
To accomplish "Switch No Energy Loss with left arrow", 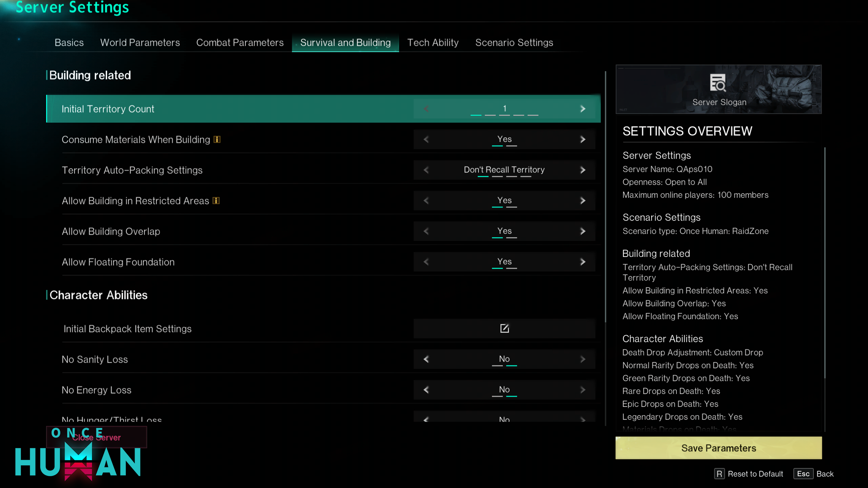I will click(426, 390).
